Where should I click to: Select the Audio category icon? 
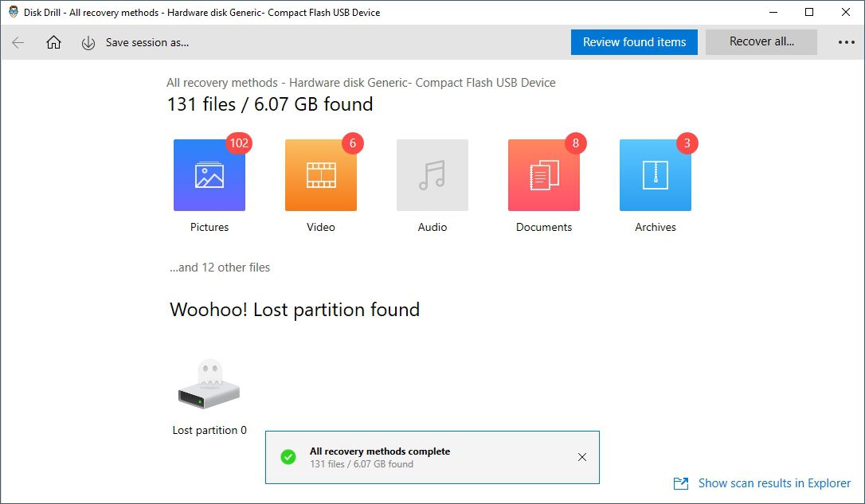tap(432, 175)
